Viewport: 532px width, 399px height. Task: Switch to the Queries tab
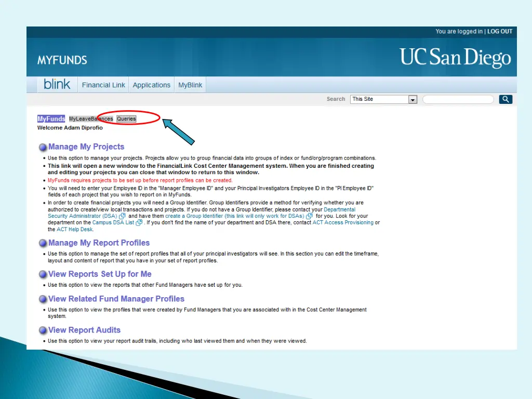pyautogui.click(x=127, y=119)
